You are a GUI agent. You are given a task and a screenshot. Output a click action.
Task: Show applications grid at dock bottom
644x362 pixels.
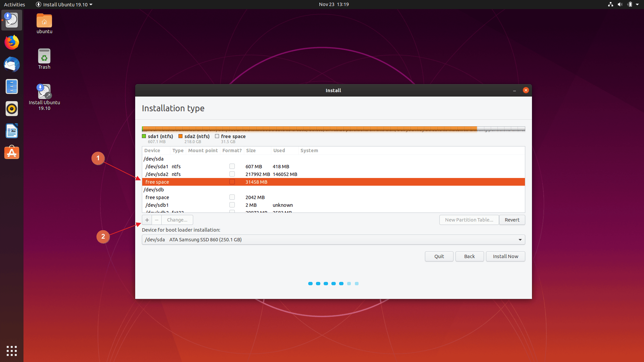click(x=12, y=351)
